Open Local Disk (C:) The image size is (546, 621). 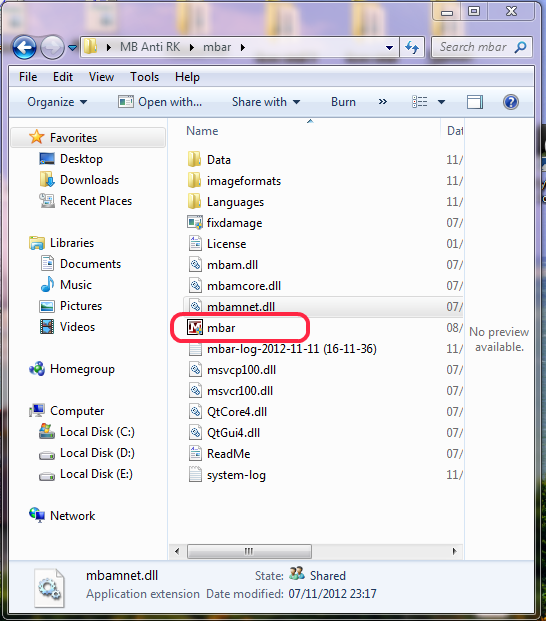tap(97, 432)
